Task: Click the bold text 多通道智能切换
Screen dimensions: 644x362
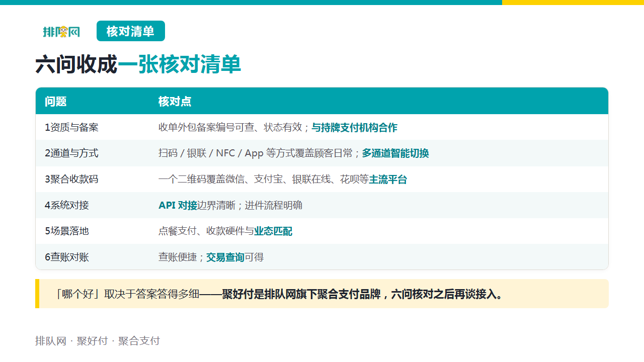Action: coord(395,153)
